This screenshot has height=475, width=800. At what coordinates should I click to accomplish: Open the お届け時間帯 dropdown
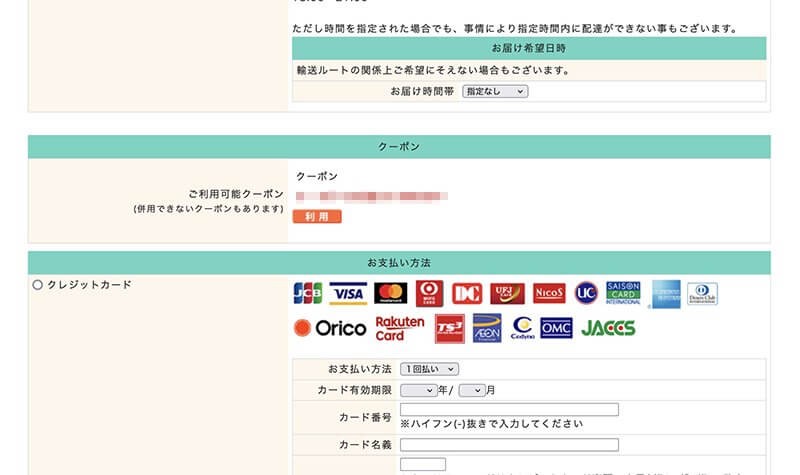coord(495,91)
